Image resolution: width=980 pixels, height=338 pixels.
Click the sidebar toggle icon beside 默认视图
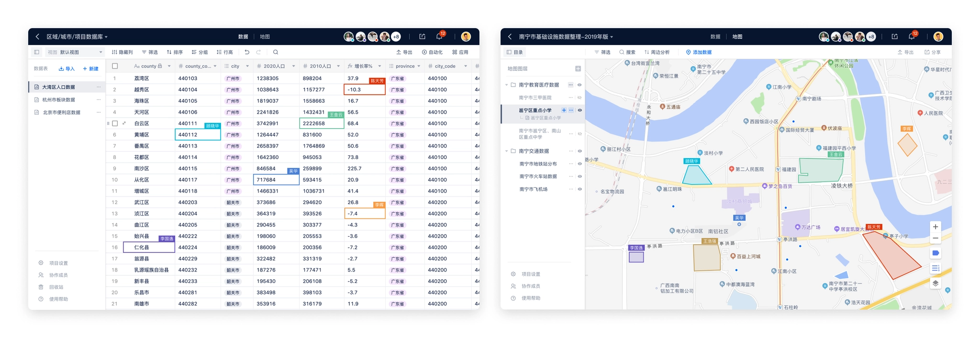pyautogui.click(x=37, y=52)
